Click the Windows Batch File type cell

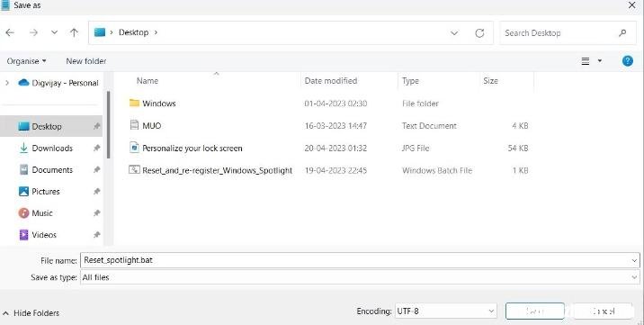(x=437, y=170)
